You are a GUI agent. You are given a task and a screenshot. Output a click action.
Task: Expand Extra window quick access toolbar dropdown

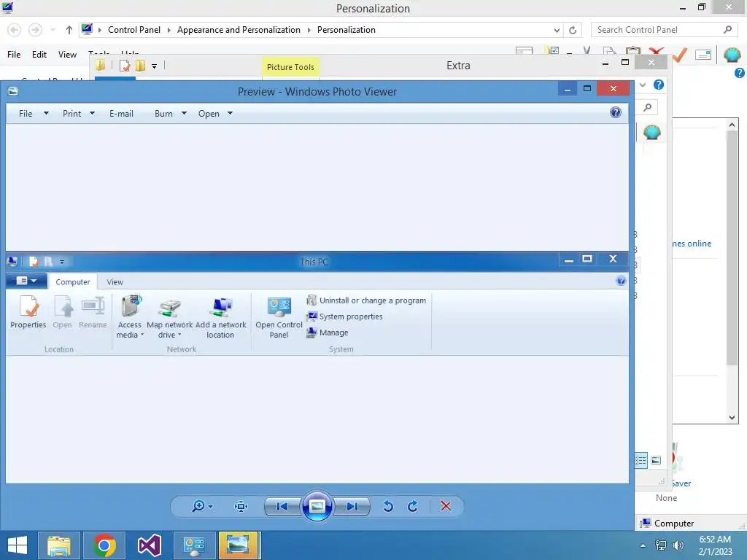pyautogui.click(x=155, y=66)
